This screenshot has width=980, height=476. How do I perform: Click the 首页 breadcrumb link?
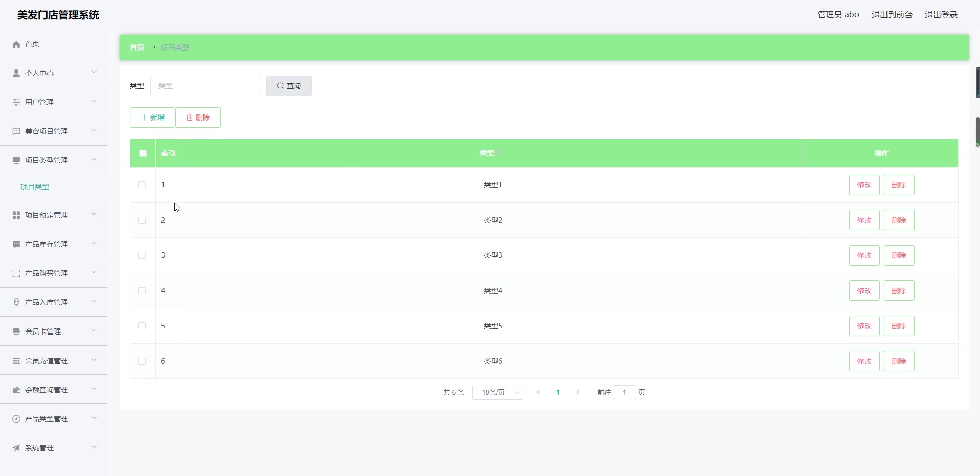137,47
